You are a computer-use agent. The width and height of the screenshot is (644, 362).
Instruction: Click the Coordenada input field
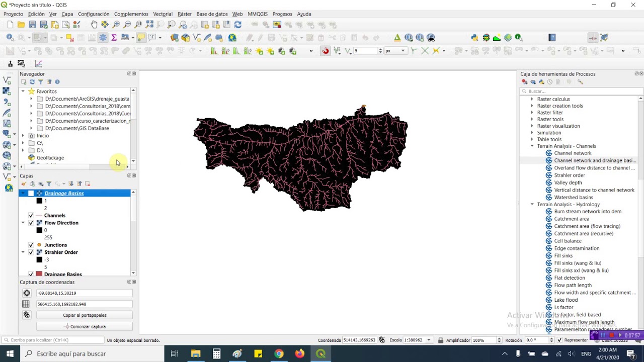[359, 340]
